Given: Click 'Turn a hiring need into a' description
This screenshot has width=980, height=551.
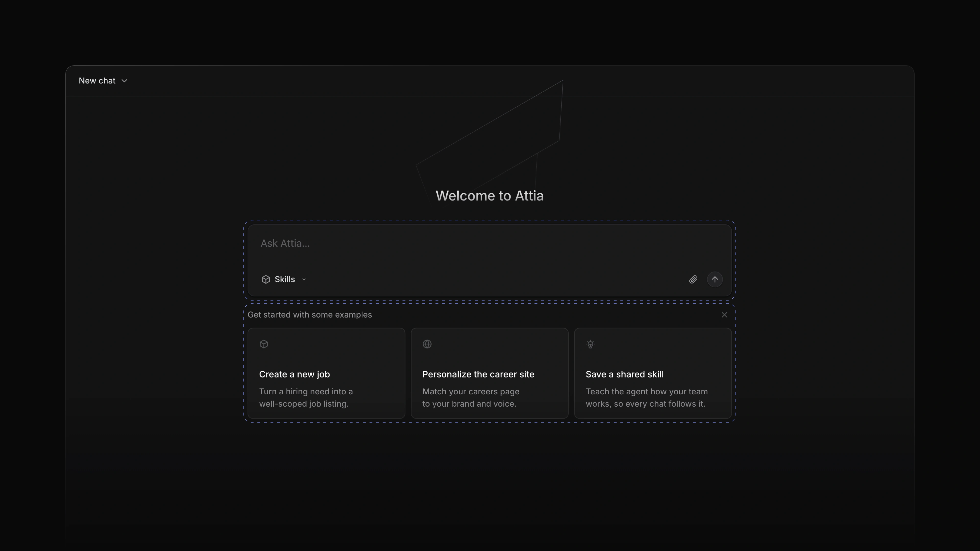Looking at the screenshot, I should point(306,392).
